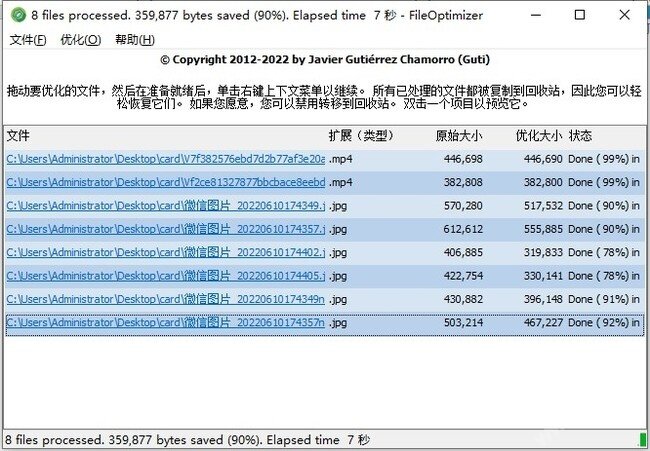650x451 pixels.
Task: Sort by the 原始大小 column header
Action: [458, 136]
